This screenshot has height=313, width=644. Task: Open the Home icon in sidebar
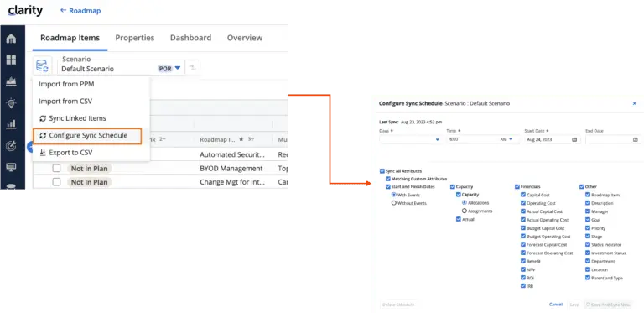(12, 39)
